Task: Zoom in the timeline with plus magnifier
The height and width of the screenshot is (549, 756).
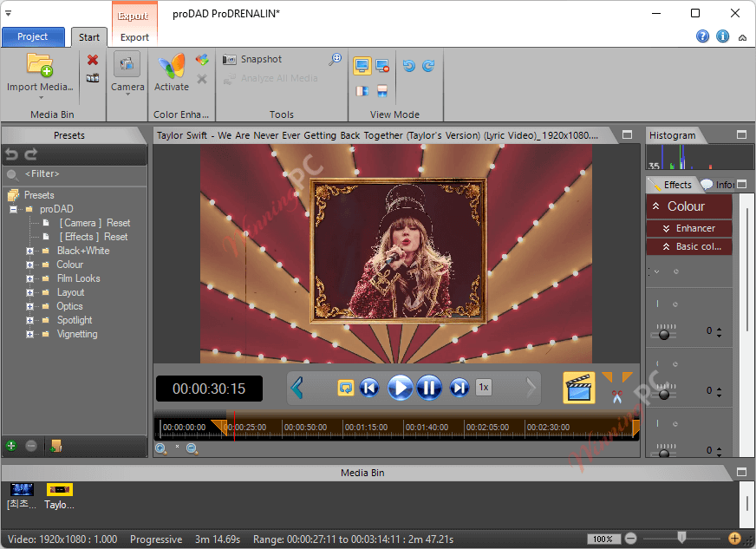Action: click(x=161, y=448)
